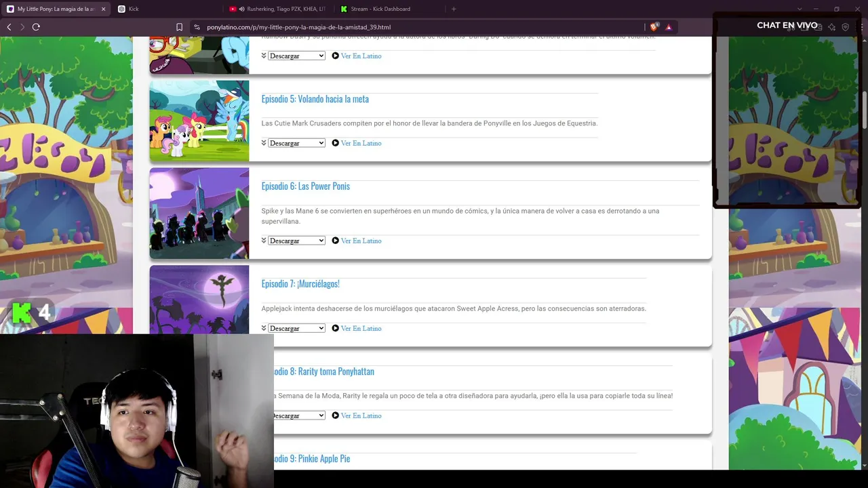Click the double-chevron download icon in the topmost card

(264, 56)
